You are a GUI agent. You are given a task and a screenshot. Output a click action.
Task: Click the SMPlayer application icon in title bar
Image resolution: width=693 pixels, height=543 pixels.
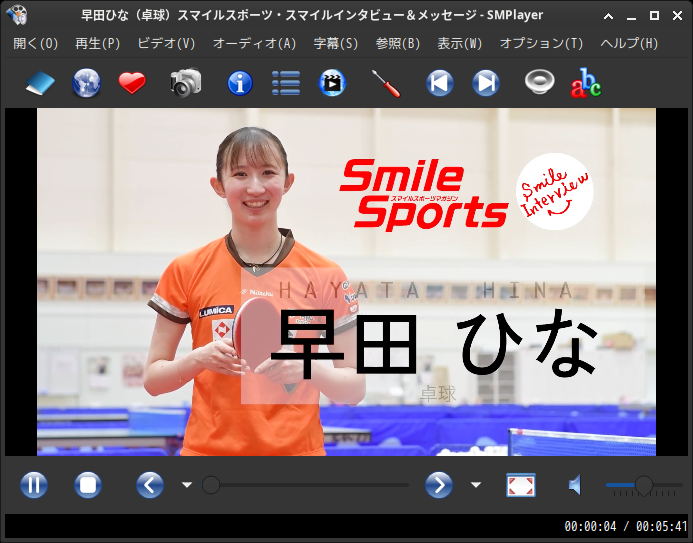17,15
